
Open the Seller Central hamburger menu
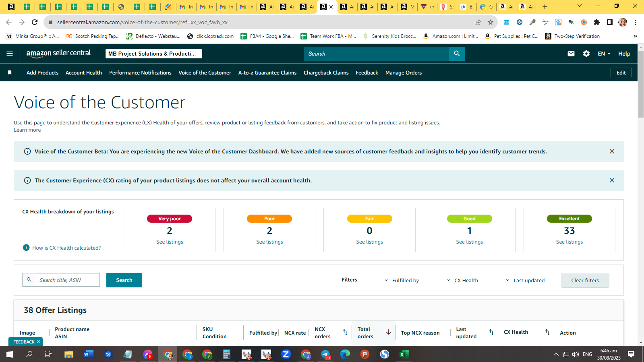point(10,54)
